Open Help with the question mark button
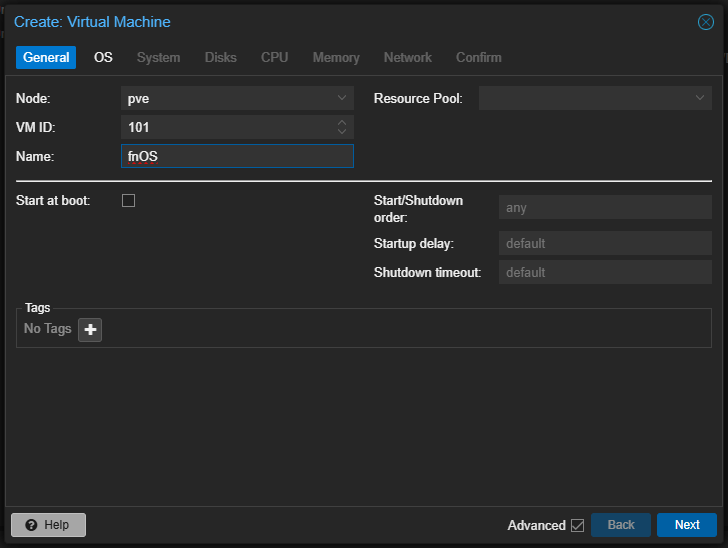This screenshot has height=548, width=728. pyautogui.click(x=48, y=525)
